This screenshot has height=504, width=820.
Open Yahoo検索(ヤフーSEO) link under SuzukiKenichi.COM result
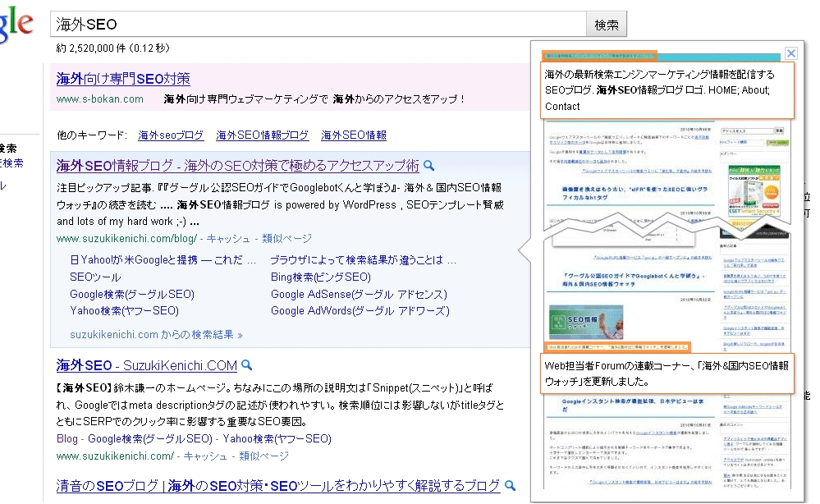277,438
